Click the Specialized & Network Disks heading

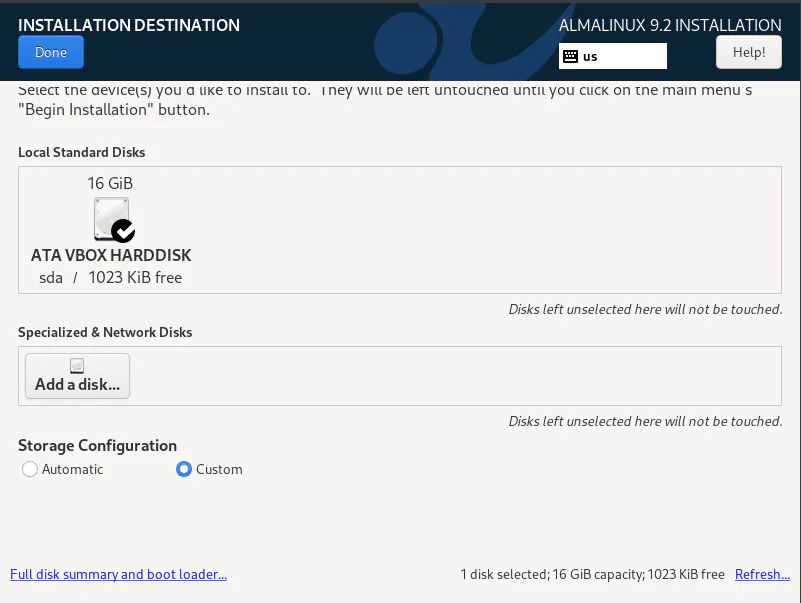tap(105, 332)
